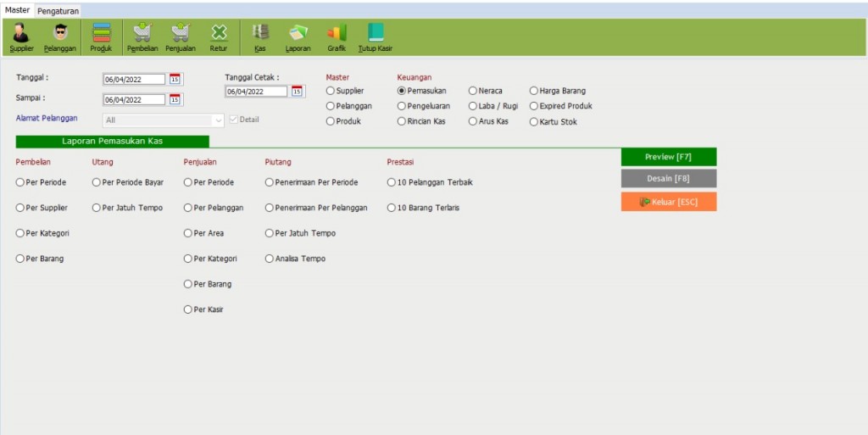The height and width of the screenshot is (435, 868).
Task: Switch to the Master tab
Action: click(x=18, y=10)
